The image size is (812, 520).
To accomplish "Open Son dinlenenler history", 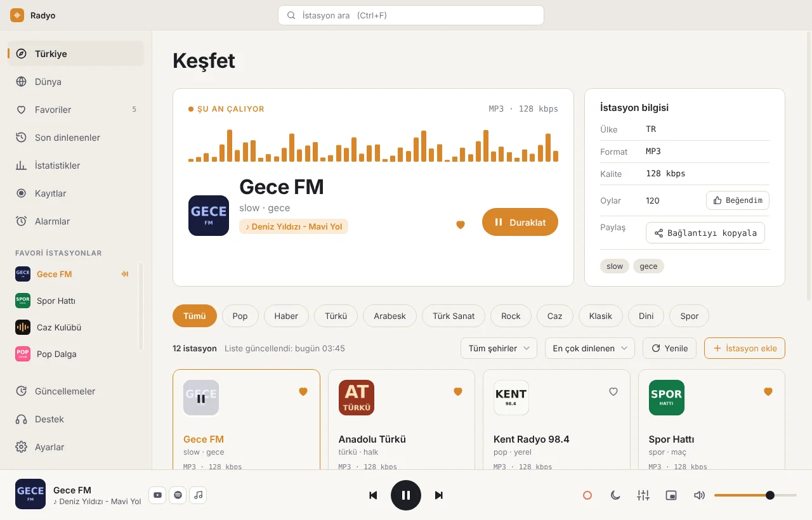I will (76, 138).
